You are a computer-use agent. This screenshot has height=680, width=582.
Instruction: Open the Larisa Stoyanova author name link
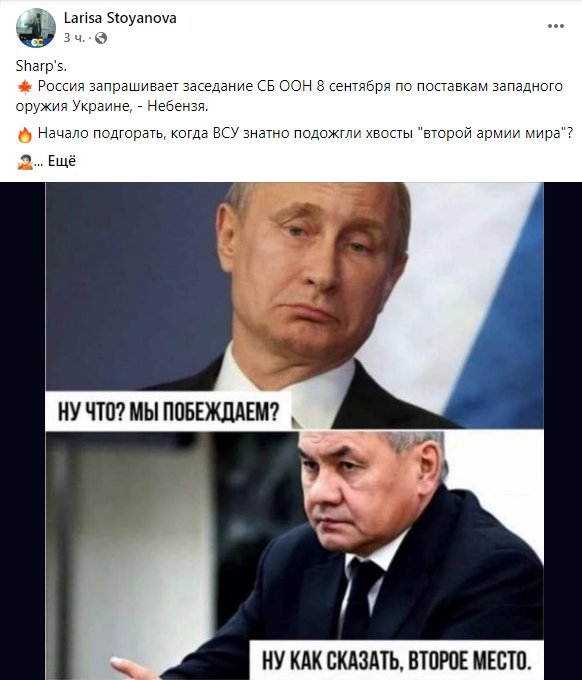click(120, 18)
